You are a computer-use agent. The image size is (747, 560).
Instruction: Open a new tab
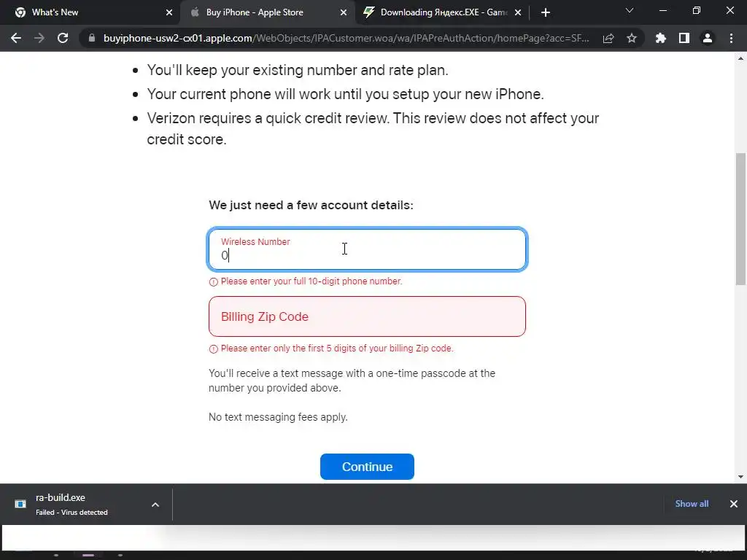[546, 12]
